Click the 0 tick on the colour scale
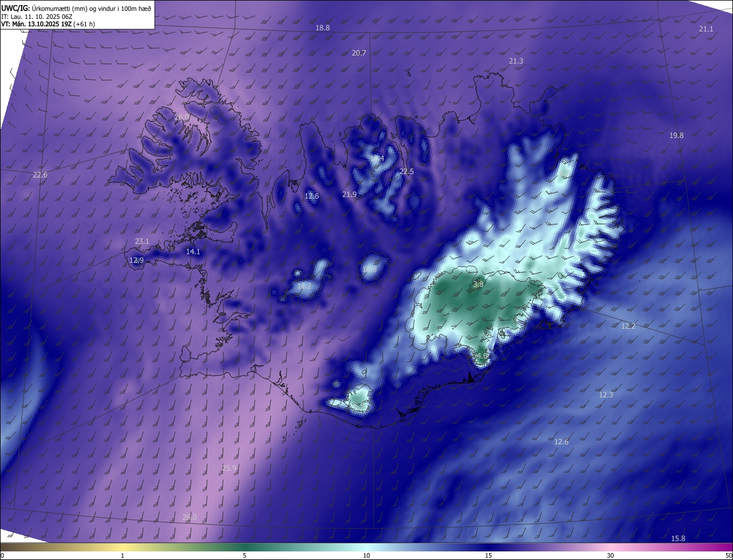Screen dimensions: 733x560 (x=2, y=555)
